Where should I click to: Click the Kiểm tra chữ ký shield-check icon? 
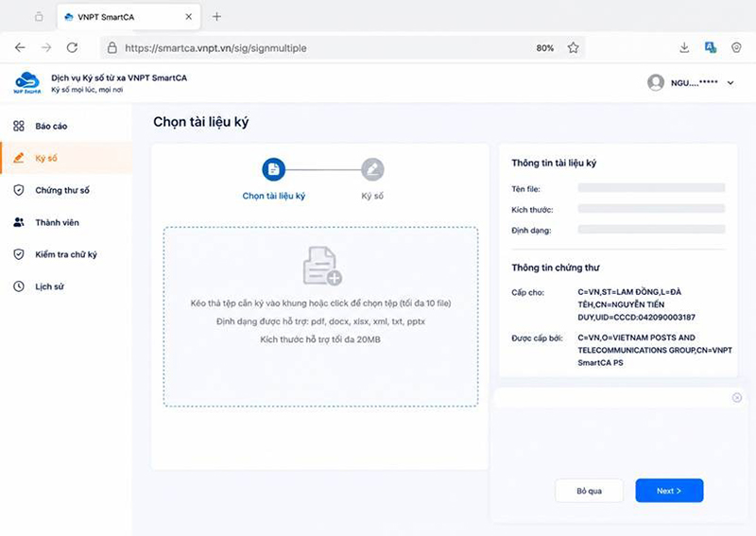click(19, 254)
